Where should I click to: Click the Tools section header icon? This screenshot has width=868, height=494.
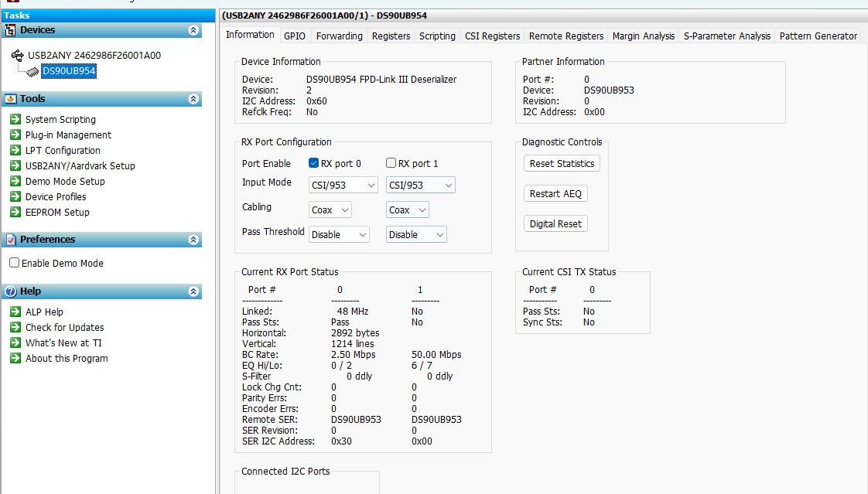[x=11, y=99]
